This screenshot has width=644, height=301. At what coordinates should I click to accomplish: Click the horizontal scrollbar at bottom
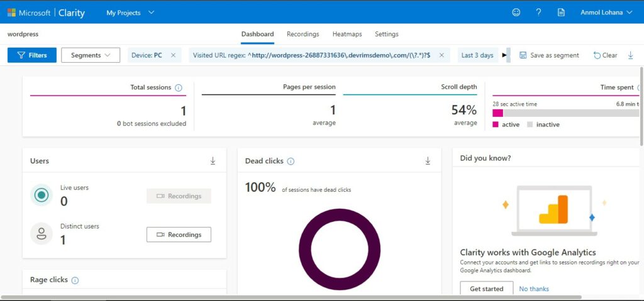(291, 297)
